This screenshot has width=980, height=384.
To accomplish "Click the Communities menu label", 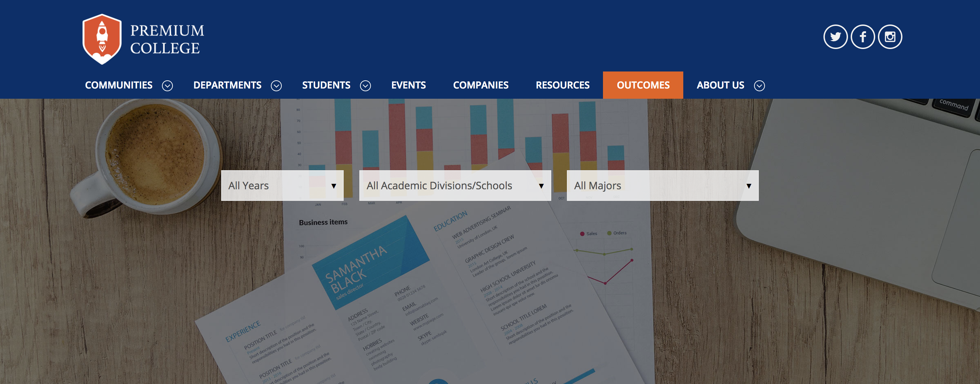I will tap(119, 85).
